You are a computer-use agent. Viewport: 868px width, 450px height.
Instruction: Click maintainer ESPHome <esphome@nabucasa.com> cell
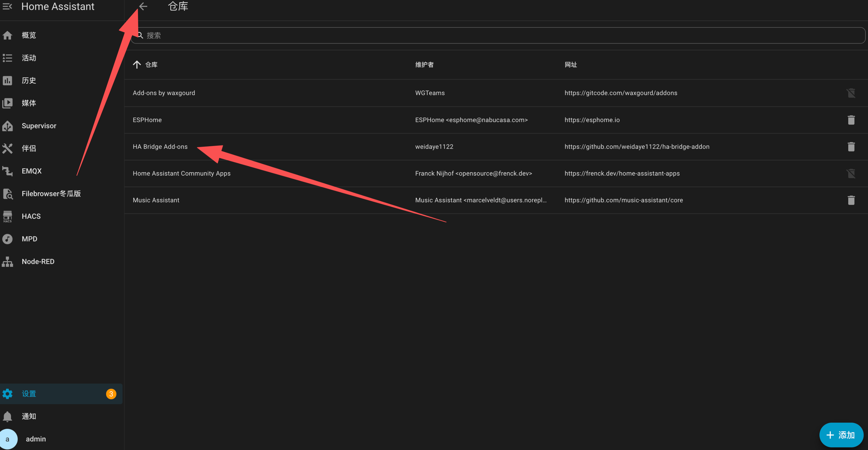(472, 120)
